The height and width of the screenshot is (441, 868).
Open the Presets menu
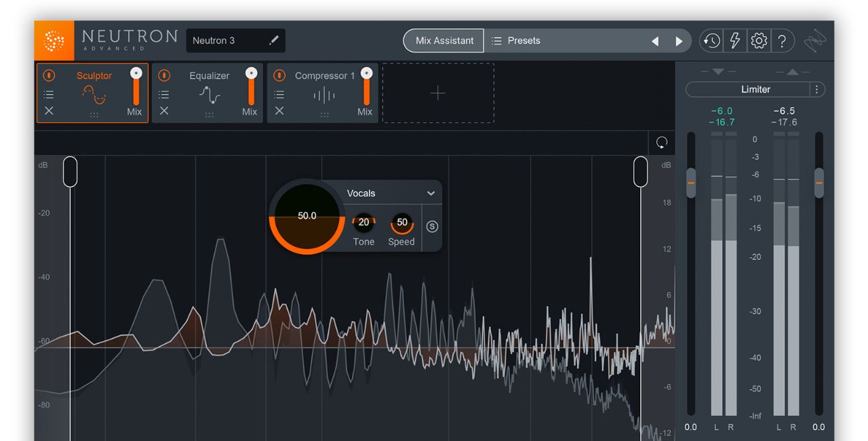522,40
